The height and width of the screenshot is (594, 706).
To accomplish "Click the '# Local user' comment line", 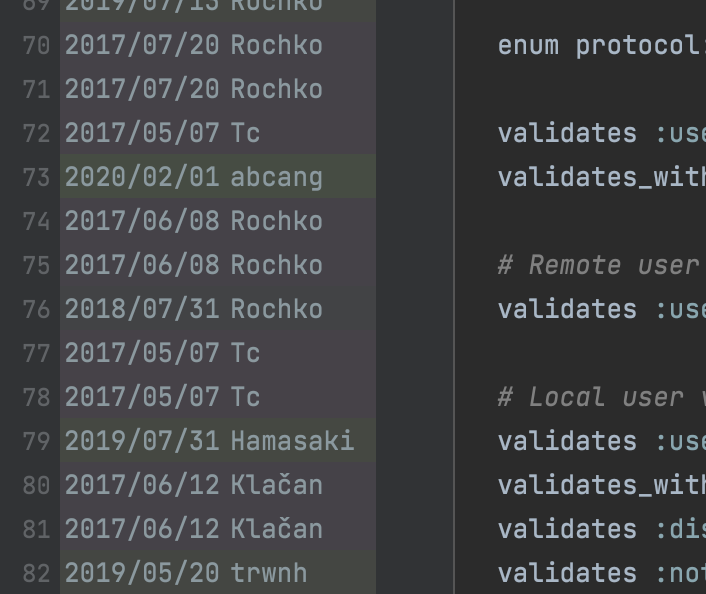I will pyautogui.click(x=602, y=397).
